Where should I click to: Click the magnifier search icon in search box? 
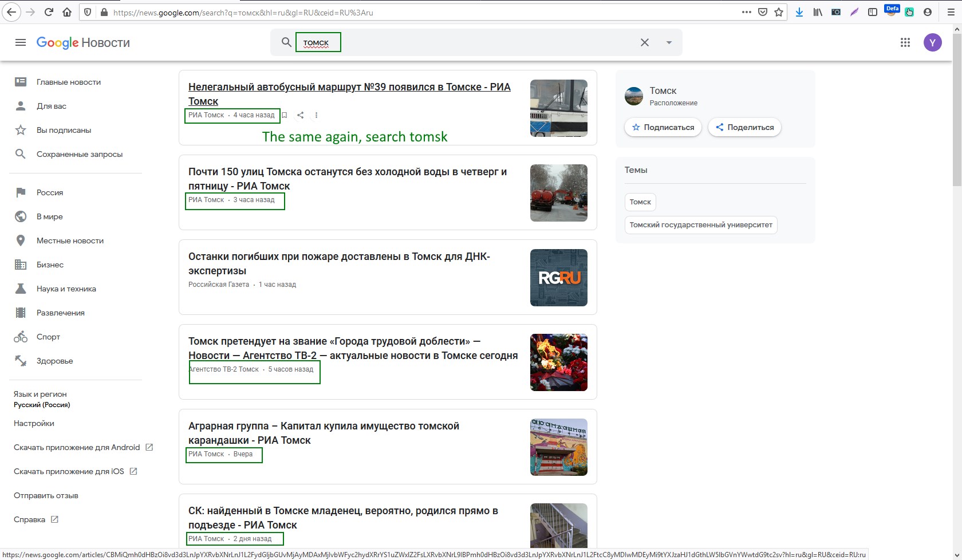pos(286,42)
